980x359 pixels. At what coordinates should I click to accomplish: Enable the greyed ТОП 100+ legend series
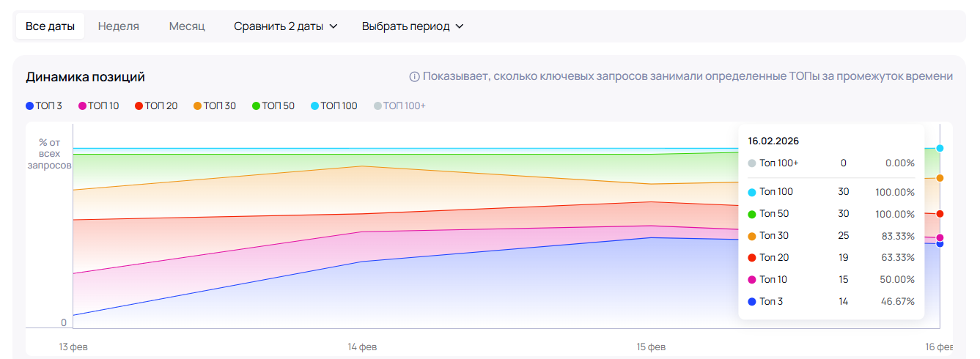[x=399, y=106]
